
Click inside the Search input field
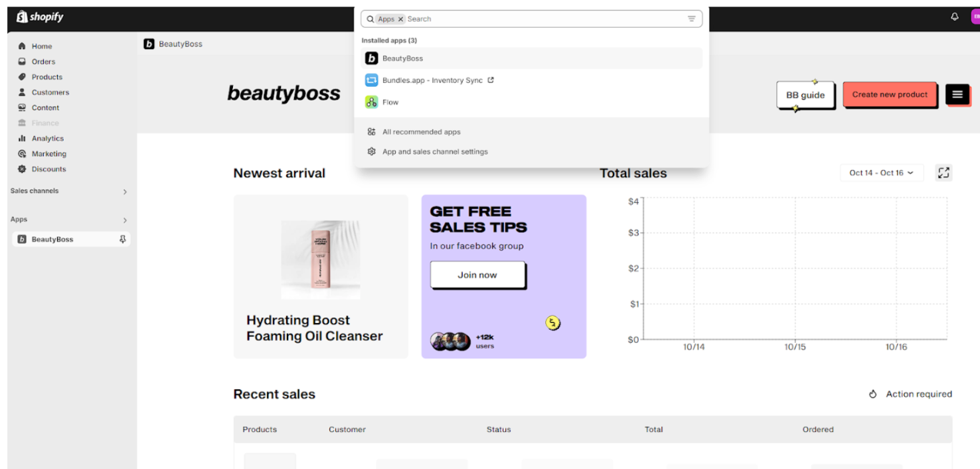tap(544, 19)
